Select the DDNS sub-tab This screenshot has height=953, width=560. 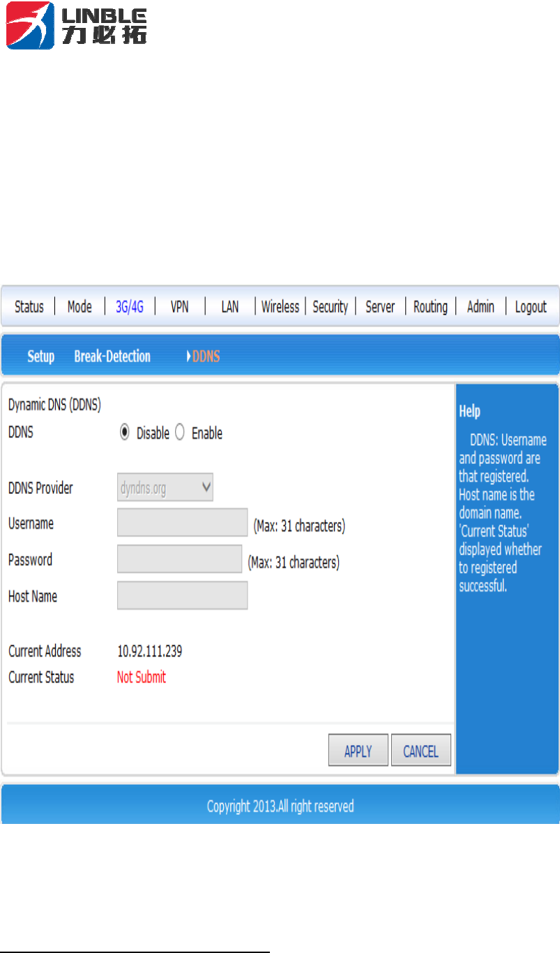[x=206, y=357]
